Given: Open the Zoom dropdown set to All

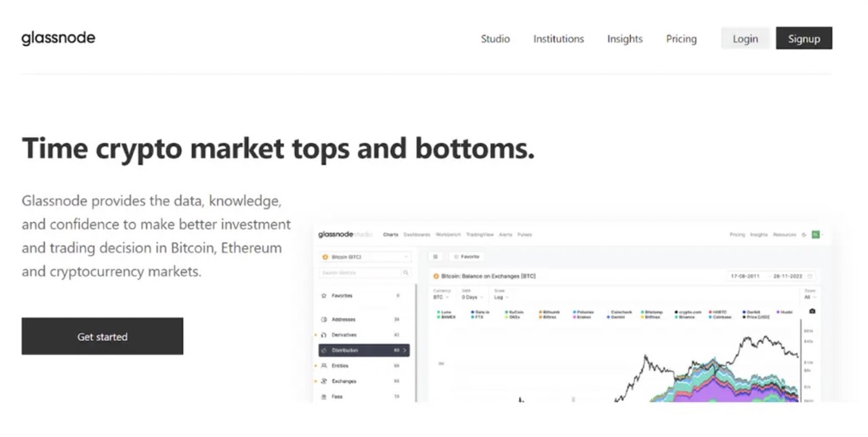Looking at the screenshot, I should pyautogui.click(x=807, y=297).
